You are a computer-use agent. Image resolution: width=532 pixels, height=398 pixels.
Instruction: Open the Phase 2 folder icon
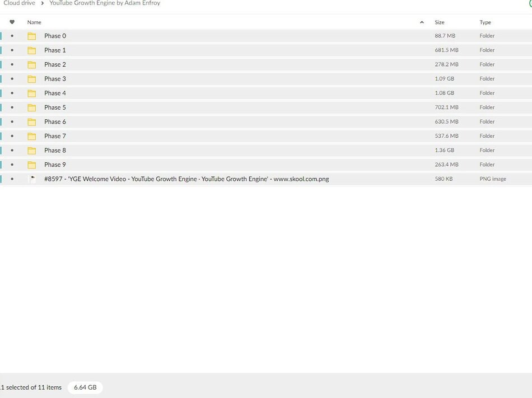point(32,65)
